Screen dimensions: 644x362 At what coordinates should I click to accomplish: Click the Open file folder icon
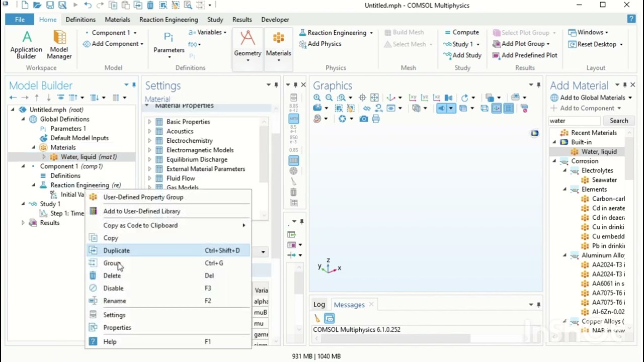coord(37,5)
